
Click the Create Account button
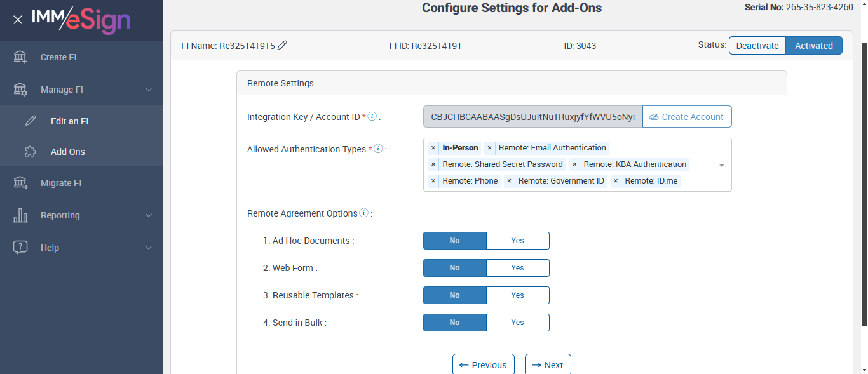(x=687, y=117)
